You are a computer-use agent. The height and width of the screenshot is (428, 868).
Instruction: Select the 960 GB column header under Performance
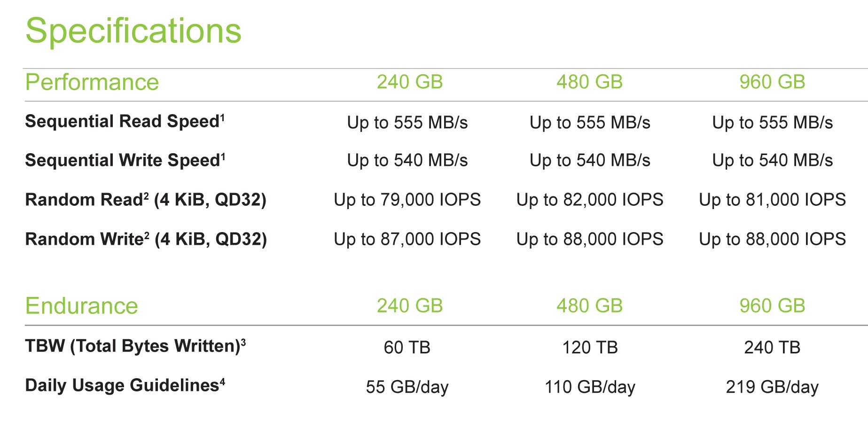pyautogui.click(x=772, y=82)
